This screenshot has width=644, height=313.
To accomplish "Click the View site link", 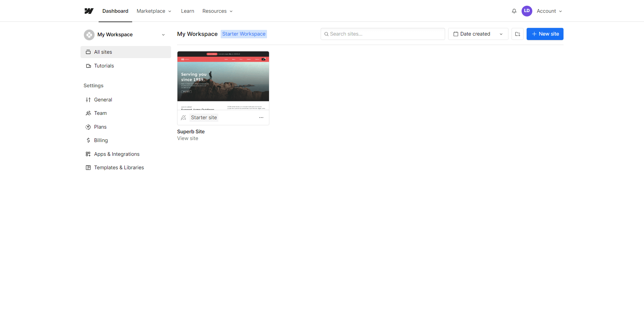I will tap(187, 138).
